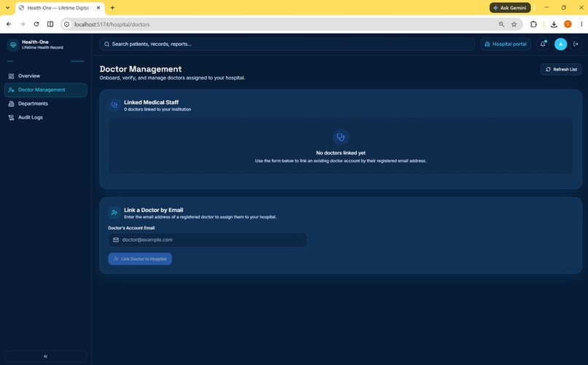Click the browser forward arrow
The width and height of the screenshot is (588, 365).
click(23, 24)
